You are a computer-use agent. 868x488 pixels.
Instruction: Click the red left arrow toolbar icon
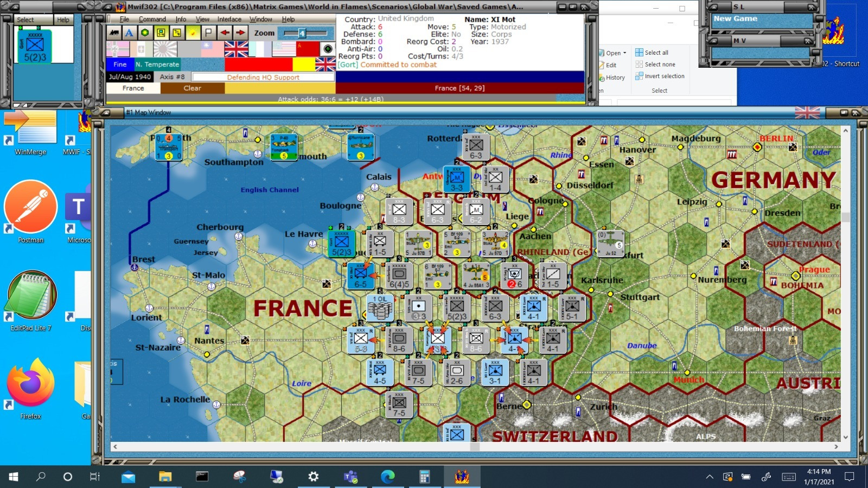click(x=225, y=33)
